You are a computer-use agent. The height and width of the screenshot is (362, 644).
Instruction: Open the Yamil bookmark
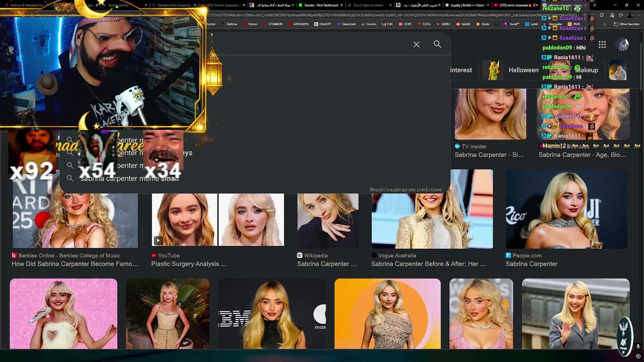pyautogui.click(x=511, y=24)
